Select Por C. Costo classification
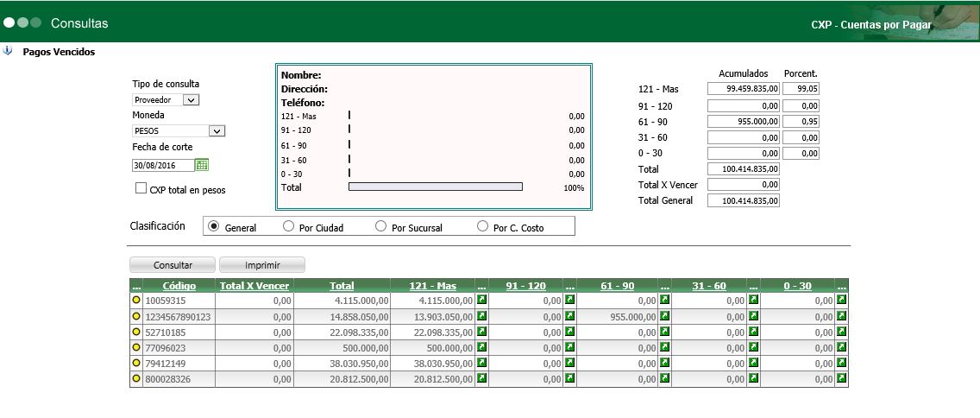 [x=482, y=226]
